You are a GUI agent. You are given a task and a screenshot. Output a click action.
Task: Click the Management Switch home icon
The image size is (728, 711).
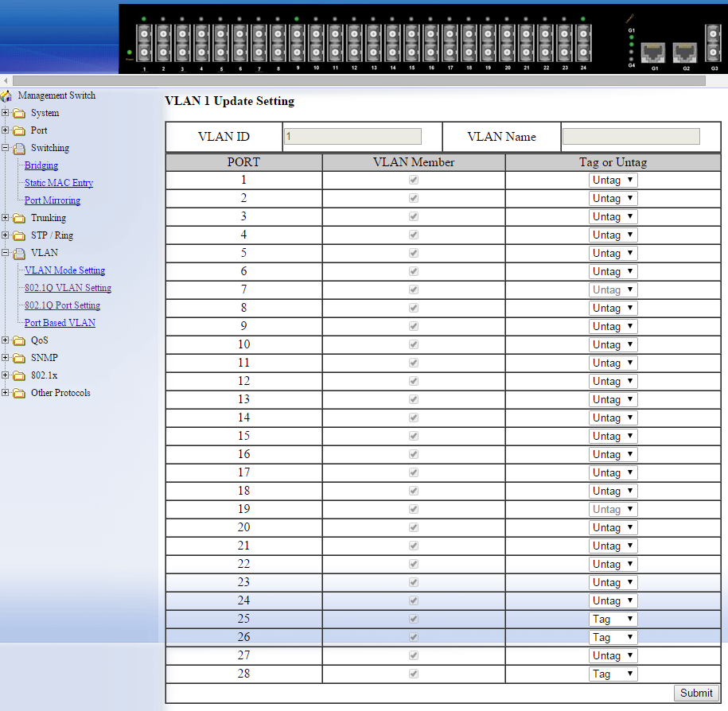click(x=6, y=96)
